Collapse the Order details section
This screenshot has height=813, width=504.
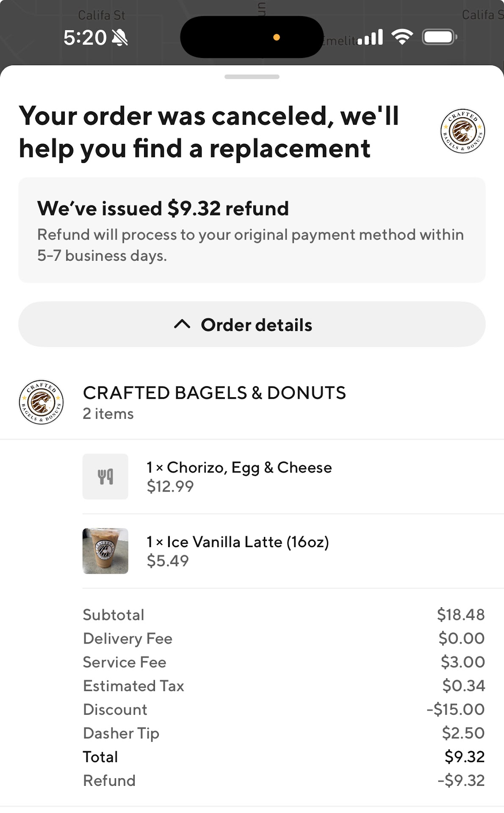tap(252, 324)
